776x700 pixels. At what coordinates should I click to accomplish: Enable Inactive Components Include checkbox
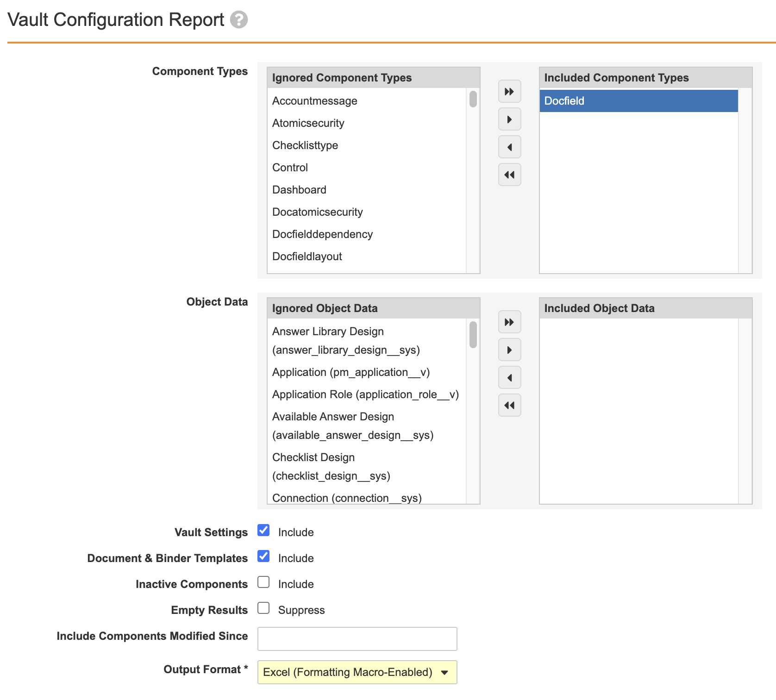tap(263, 582)
